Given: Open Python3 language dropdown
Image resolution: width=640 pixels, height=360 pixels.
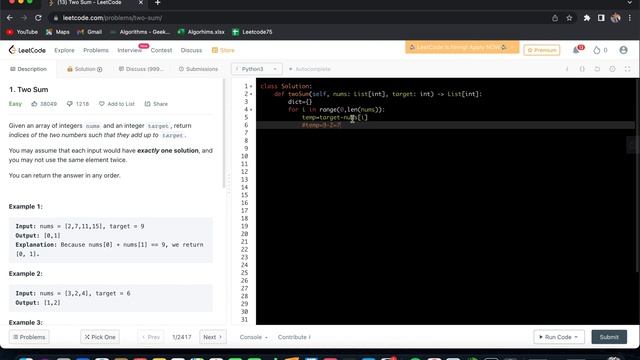Looking at the screenshot, I should coord(257,69).
